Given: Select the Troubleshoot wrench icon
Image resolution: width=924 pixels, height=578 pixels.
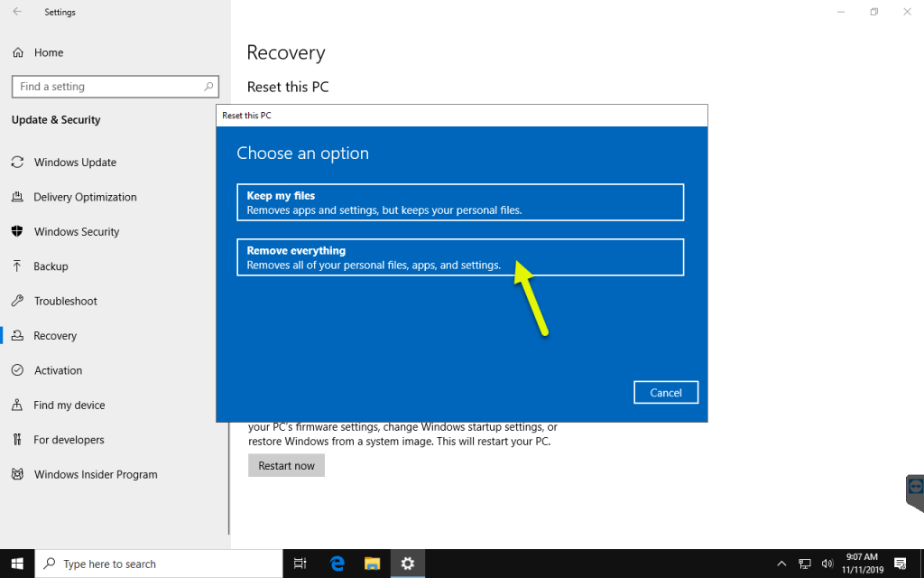Looking at the screenshot, I should [x=18, y=301].
